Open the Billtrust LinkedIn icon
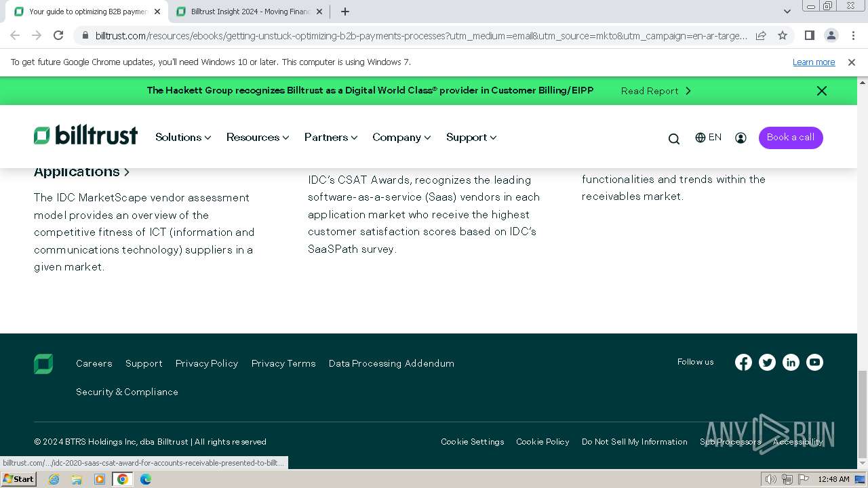The width and height of the screenshot is (868, 488). click(x=791, y=363)
